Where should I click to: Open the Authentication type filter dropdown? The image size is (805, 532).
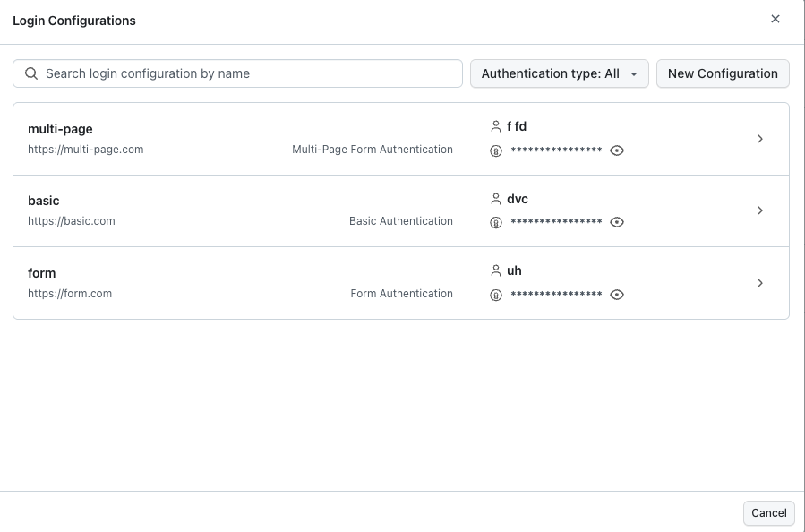[559, 73]
